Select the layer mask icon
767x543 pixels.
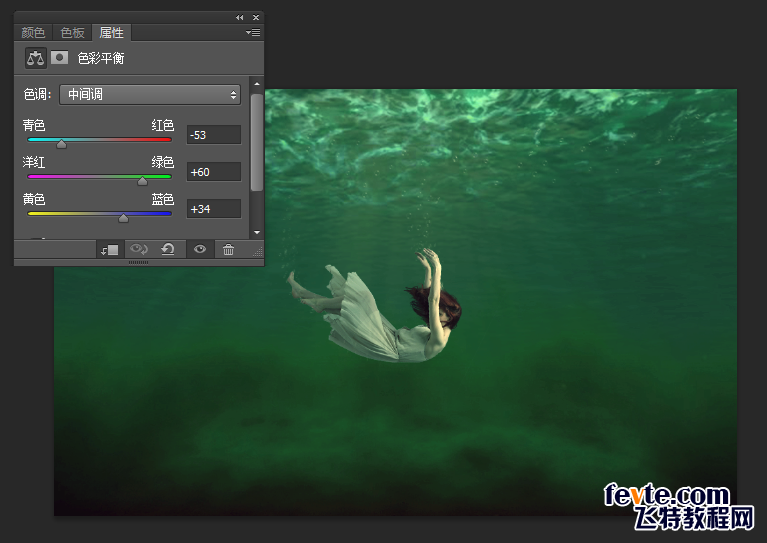[x=59, y=58]
